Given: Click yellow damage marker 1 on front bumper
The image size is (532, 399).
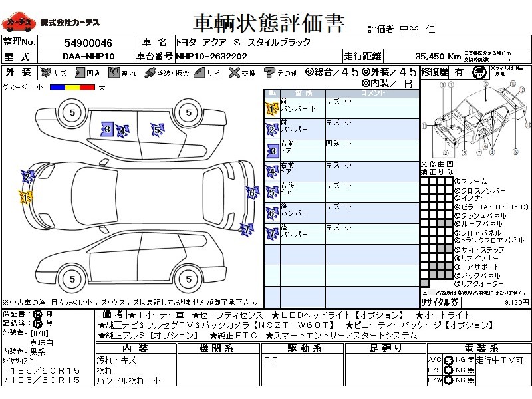Looking at the screenshot, I should [x=25, y=197].
